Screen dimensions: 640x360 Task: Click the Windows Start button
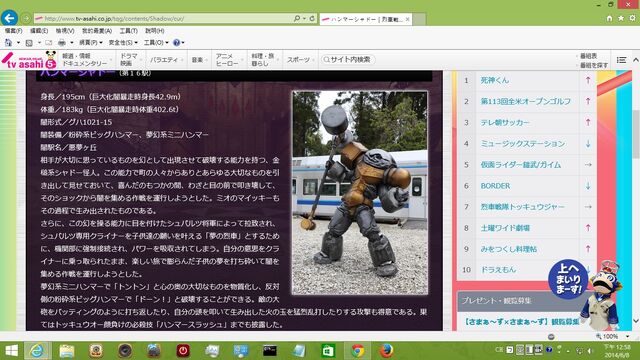pyautogui.click(x=11, y=351)
